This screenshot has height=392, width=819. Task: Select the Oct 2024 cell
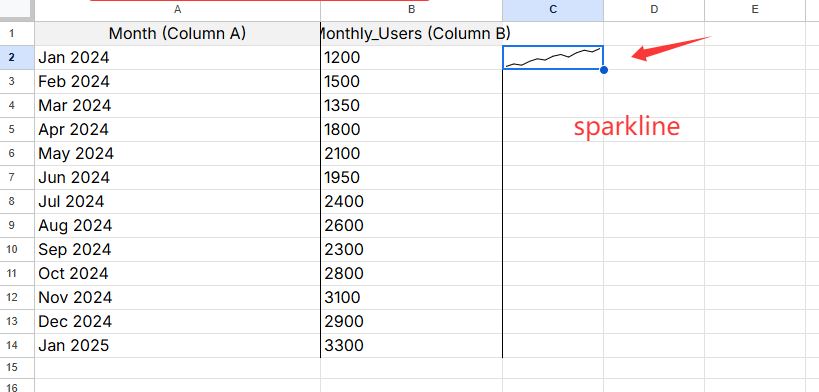(178, 273)
